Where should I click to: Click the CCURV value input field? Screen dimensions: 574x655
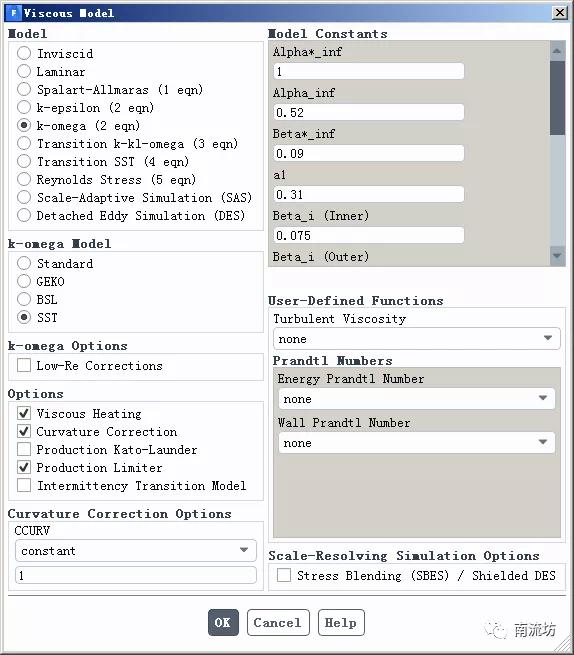tap(136, 575)
